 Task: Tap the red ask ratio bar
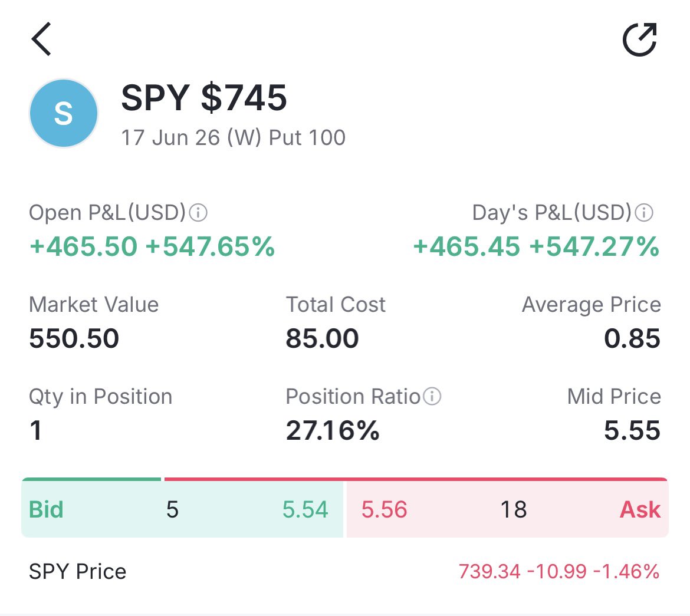click(416, 479)
